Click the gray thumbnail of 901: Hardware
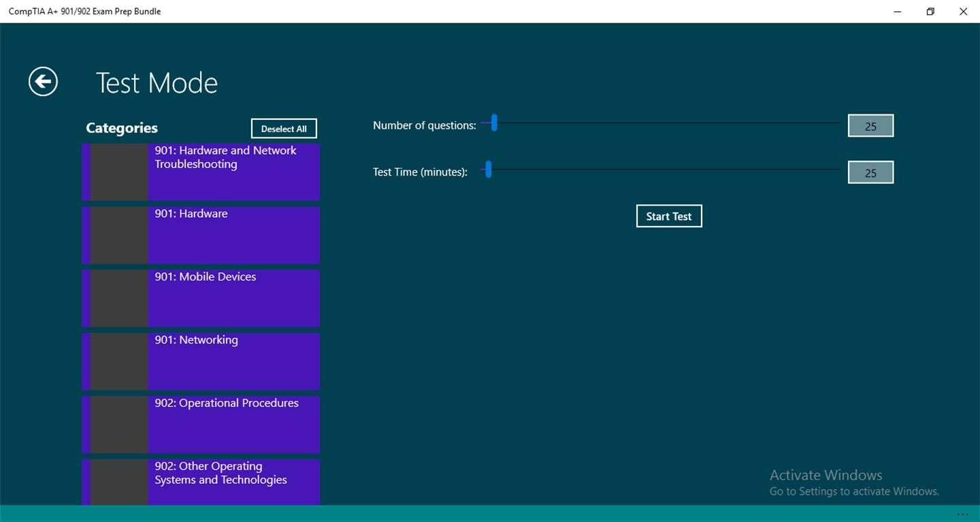 click(119, 235)
